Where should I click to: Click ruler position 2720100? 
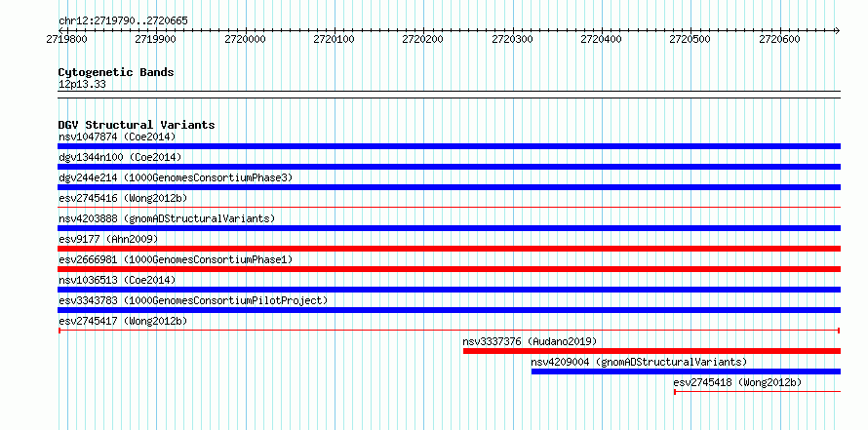click(335, 39)
